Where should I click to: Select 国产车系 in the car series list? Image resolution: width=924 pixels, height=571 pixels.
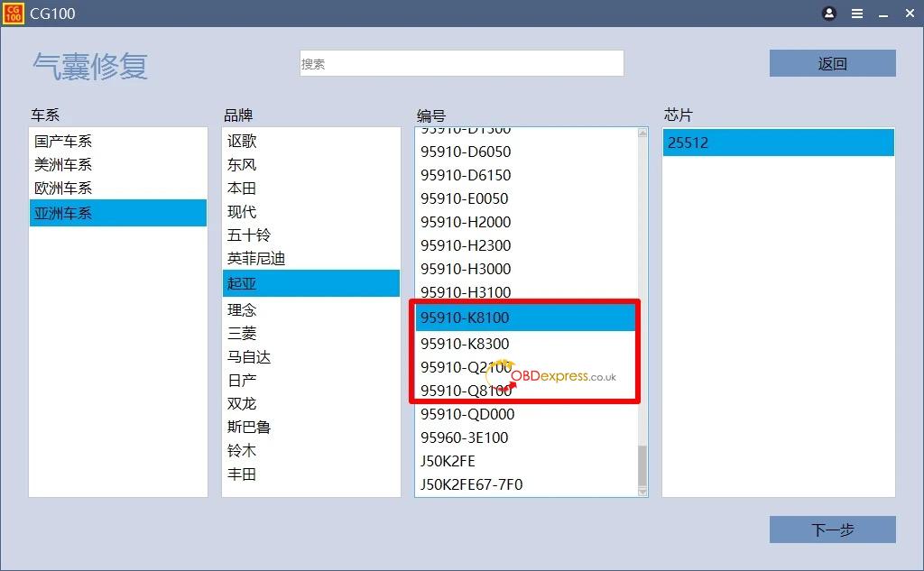(x=63, y=142)
